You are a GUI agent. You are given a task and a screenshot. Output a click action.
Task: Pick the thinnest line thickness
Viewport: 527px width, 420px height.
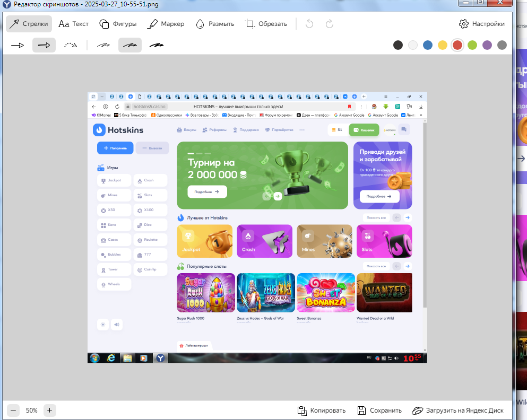pyautogui.click(x=103, y=45)
